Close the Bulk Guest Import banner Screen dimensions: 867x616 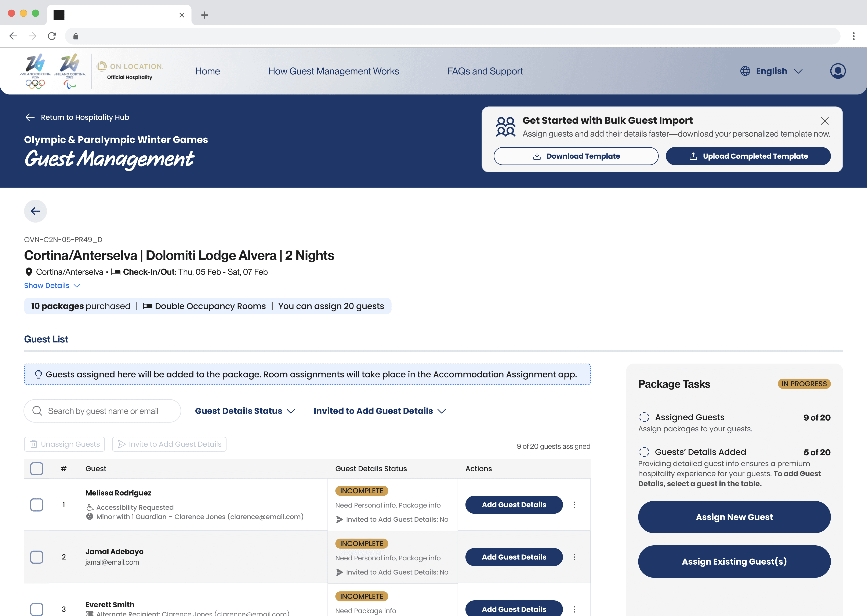click(824, 121)
